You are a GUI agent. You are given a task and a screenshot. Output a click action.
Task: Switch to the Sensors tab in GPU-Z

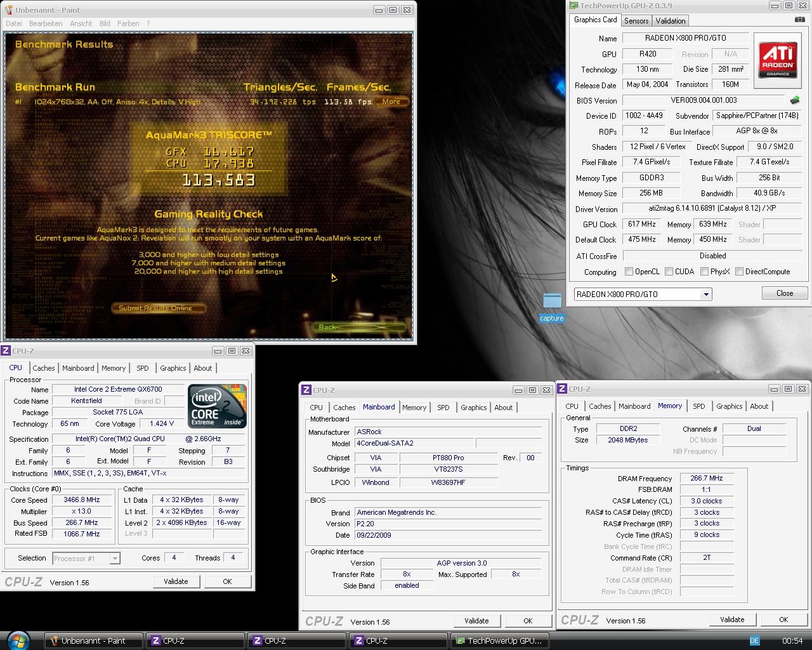point(636,21)
